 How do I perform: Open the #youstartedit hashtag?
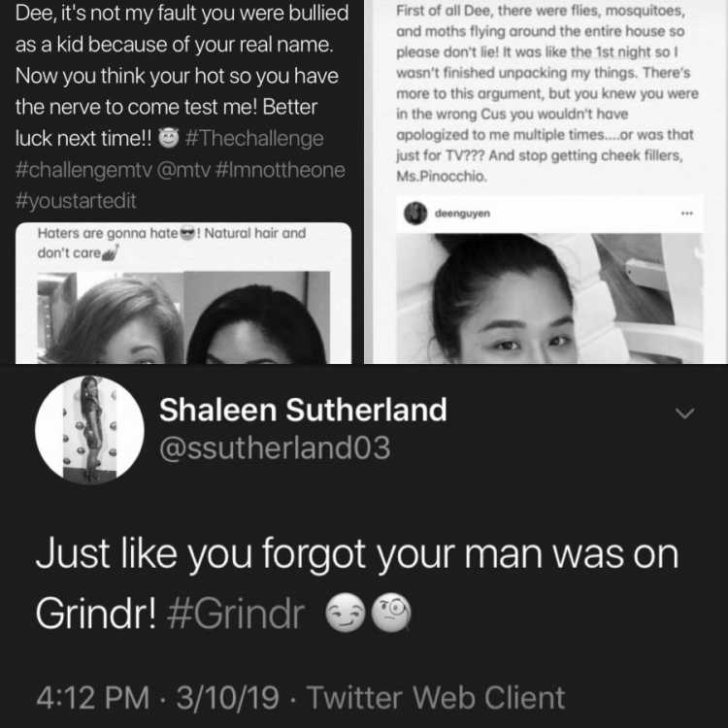pyautogui.click(x=76, y=201)
